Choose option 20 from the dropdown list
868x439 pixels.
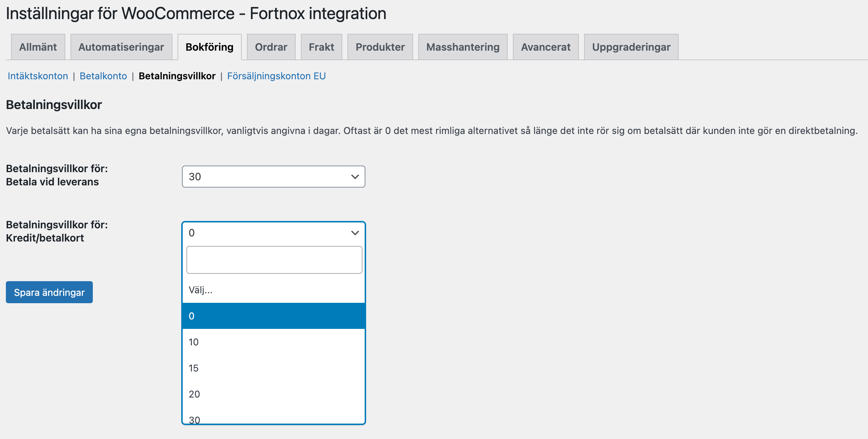click(x=273, y=394)
